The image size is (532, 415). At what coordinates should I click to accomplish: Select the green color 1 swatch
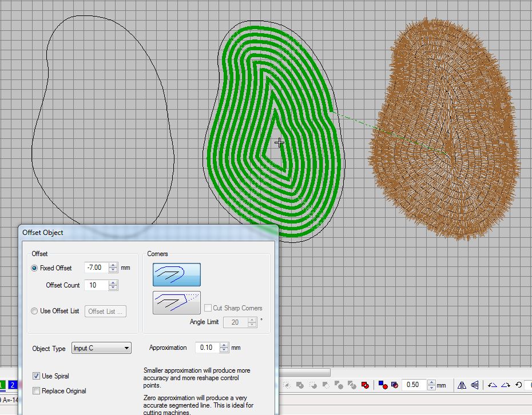coord(3,385)
